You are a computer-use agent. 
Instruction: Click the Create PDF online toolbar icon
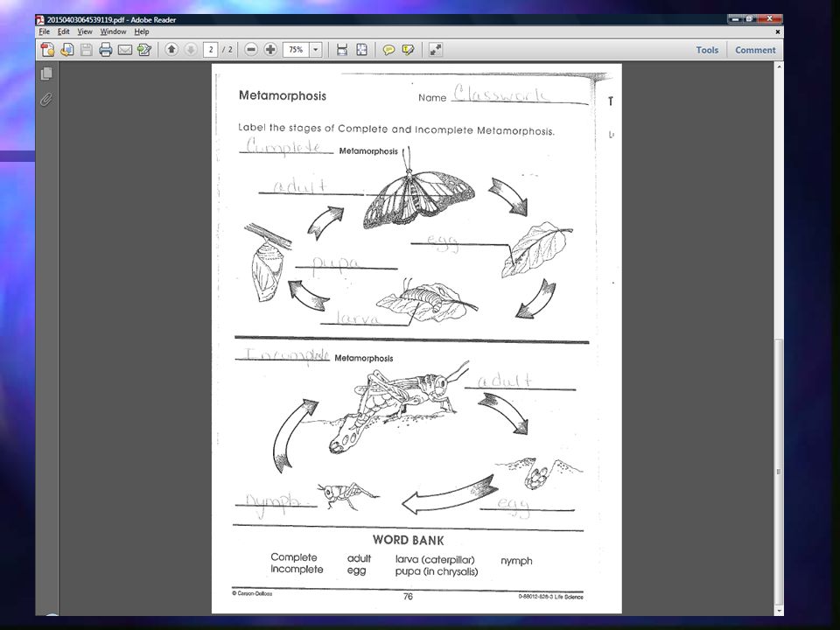(x=47, y=50)
